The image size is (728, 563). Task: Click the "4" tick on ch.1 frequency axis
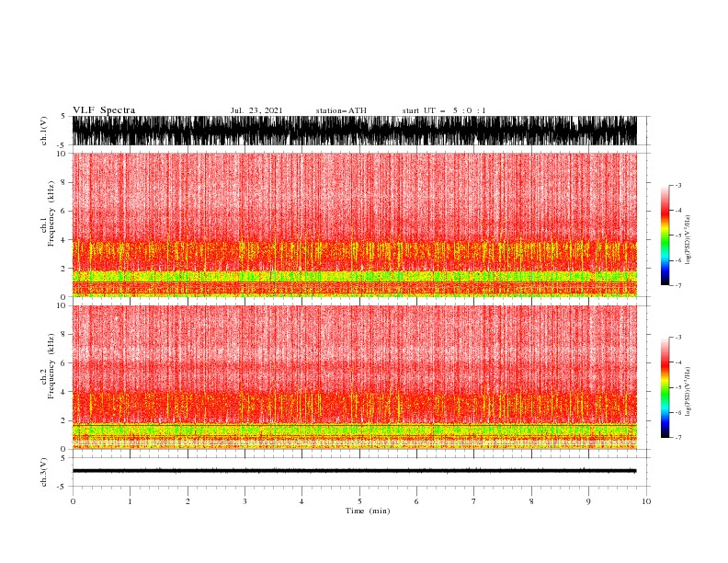point(63,240)
